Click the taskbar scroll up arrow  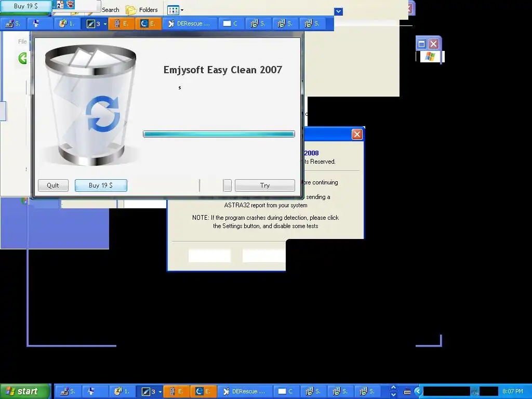[x=394, y=388]
